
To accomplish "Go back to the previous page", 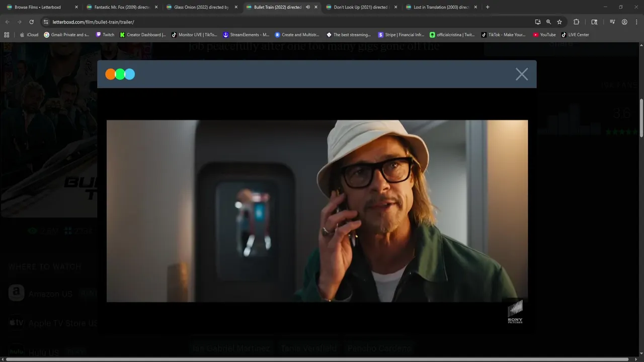I will 7,22.
